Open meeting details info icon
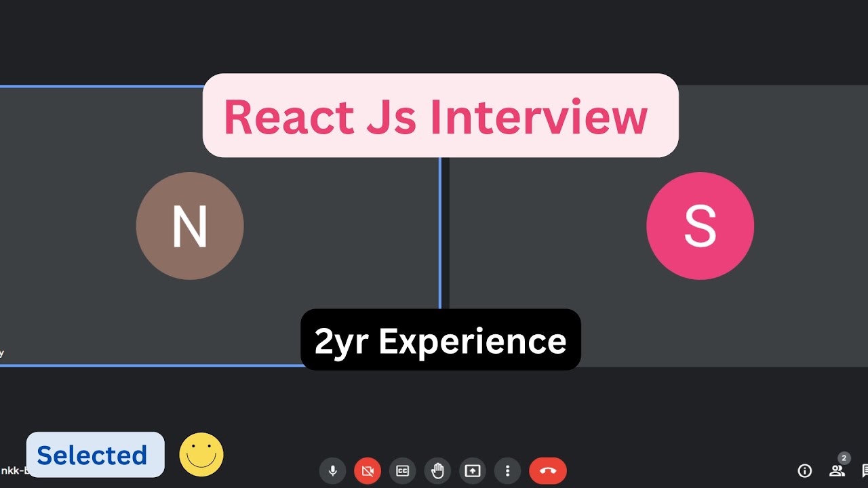 click(805, 470)
